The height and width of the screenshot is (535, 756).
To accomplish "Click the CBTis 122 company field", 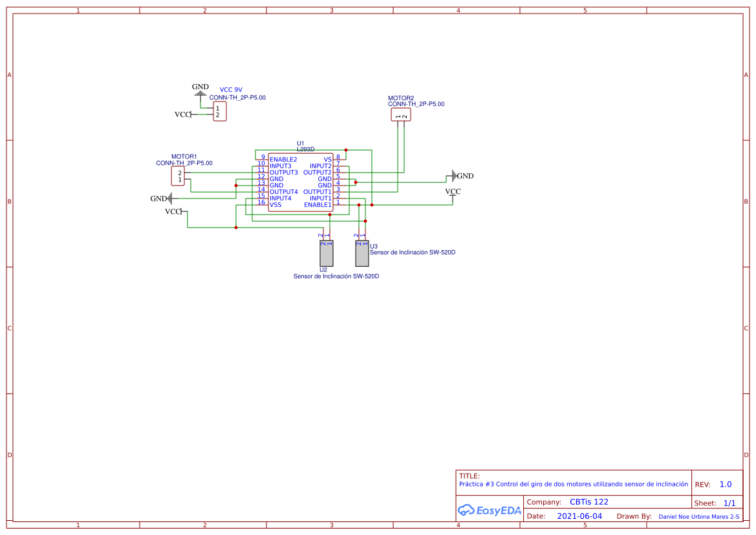I will click(x=589, y=502).
